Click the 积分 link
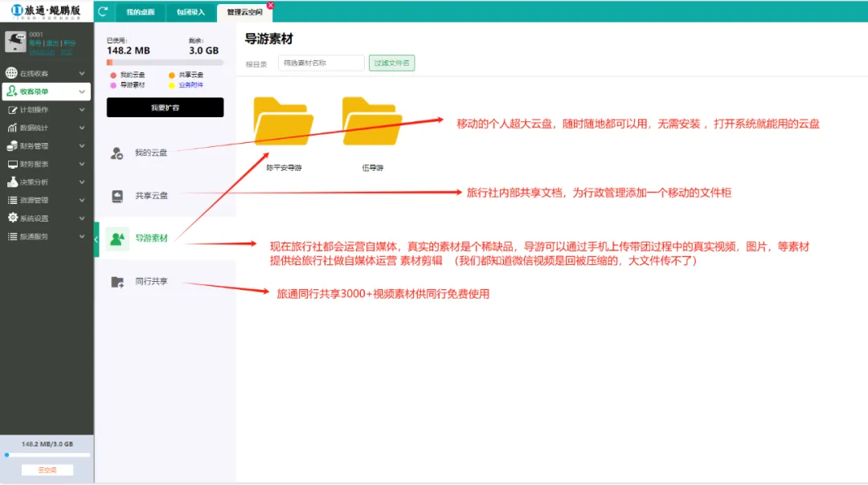 coord(70,43)
